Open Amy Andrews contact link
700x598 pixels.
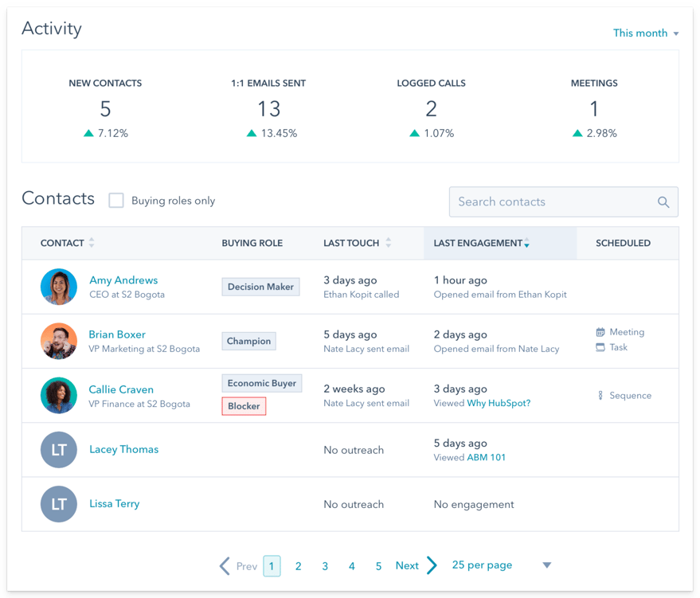(x=123, y=280)
